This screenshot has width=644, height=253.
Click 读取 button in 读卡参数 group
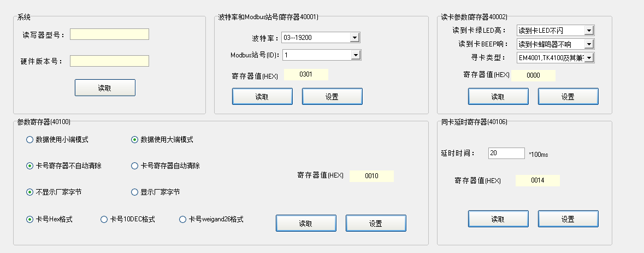498,96
